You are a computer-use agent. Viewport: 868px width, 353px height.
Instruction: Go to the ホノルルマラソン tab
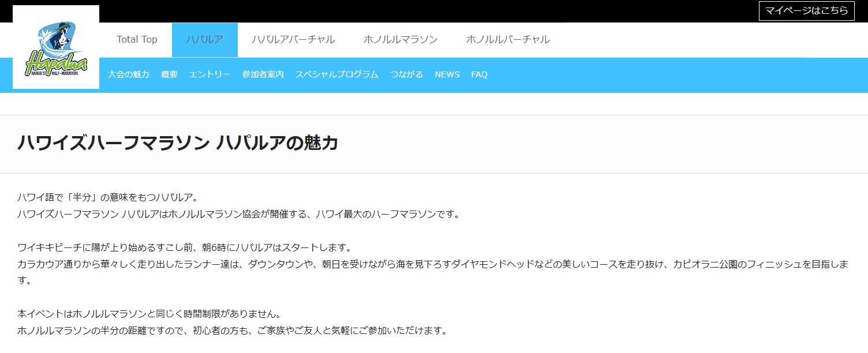click(401, 40)
